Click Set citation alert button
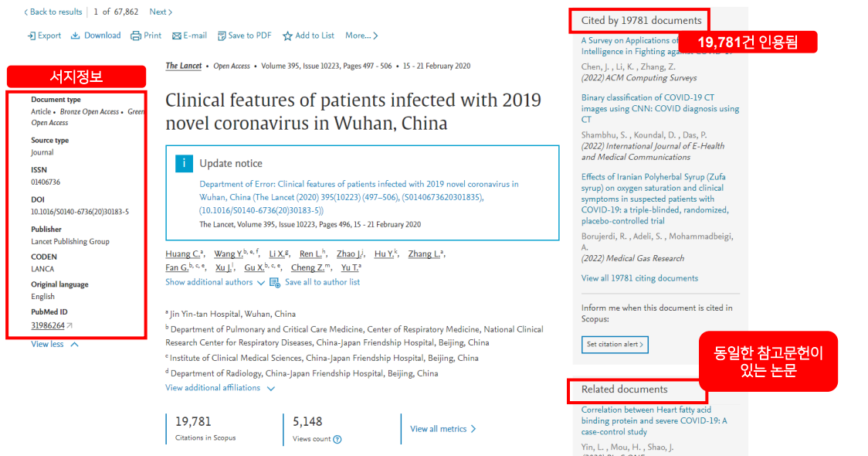 pos(615,344)
